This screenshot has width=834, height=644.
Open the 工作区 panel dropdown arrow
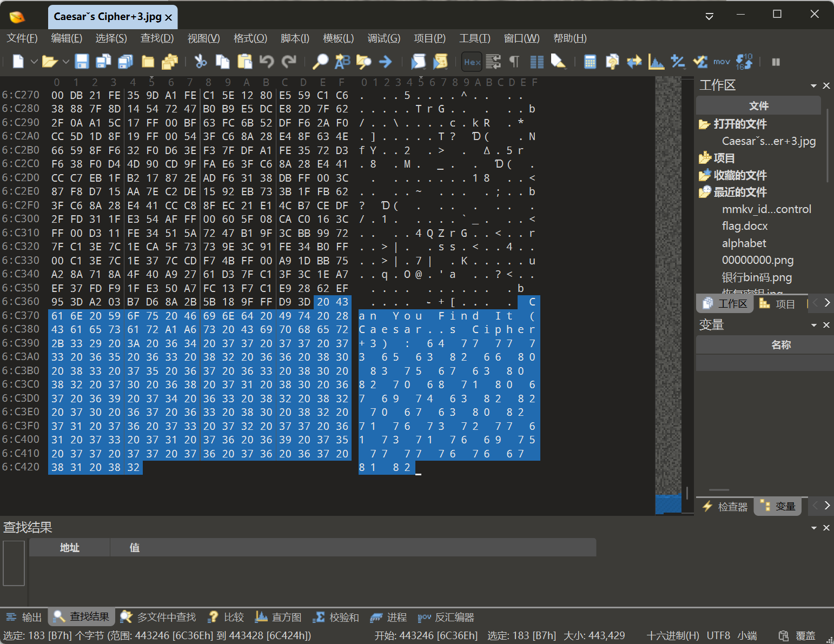coord(813,86)
